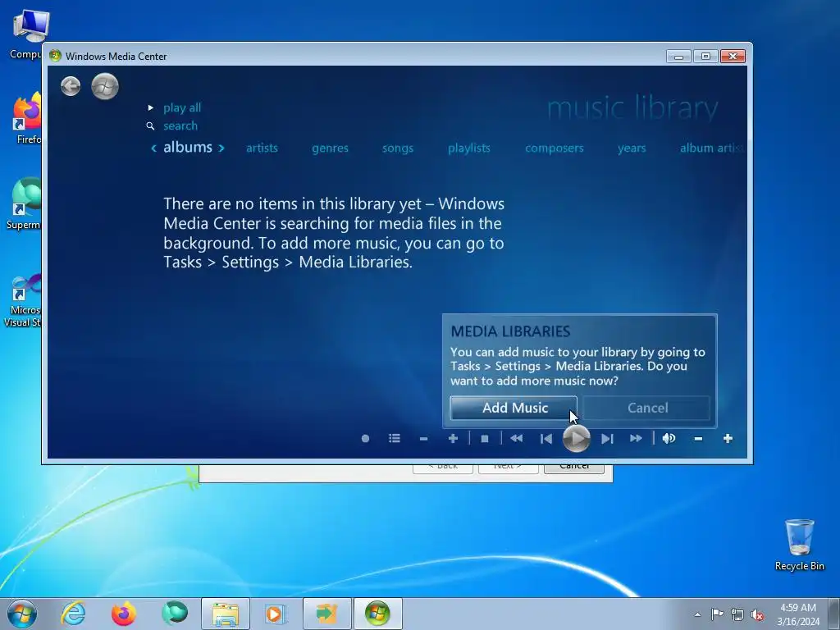
Task: Mute audio with the speaker icon
Action: [x=669, y=439]
